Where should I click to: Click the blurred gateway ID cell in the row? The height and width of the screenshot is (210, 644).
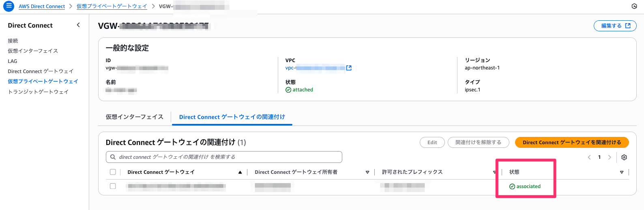(176, 186)
